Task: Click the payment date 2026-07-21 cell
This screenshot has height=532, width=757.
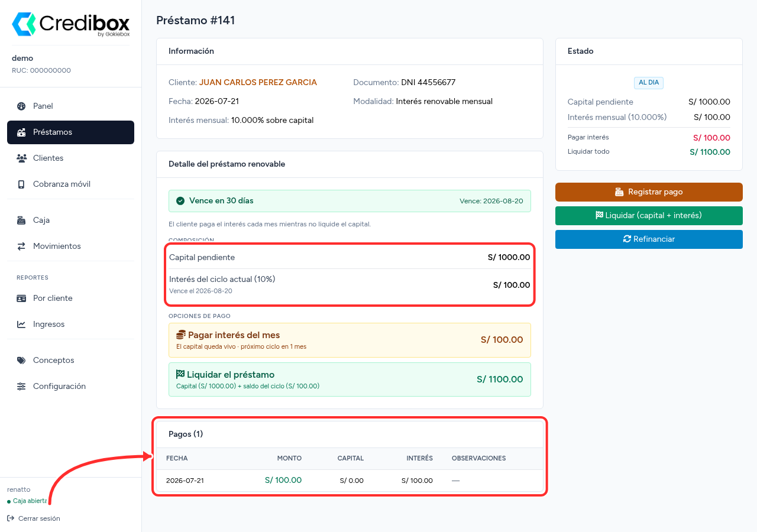Action: click(x=185, y=481)
